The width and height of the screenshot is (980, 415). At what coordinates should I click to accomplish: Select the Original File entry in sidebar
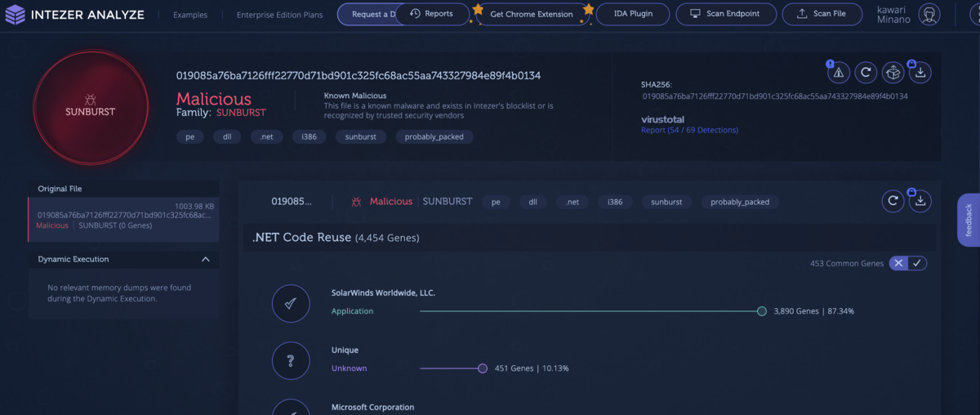pos(123,219)
